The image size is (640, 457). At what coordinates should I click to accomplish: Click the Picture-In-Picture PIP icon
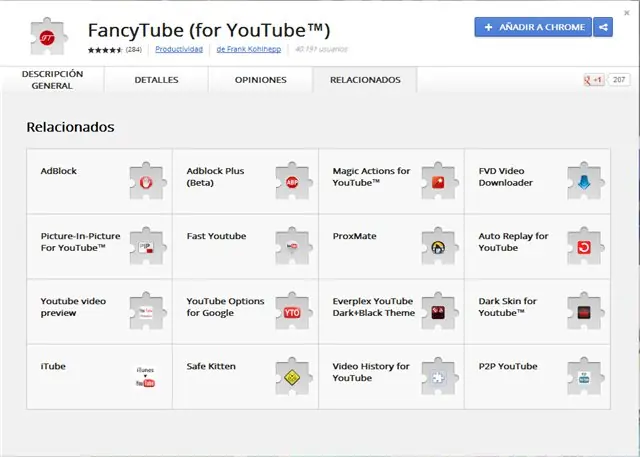148,246
